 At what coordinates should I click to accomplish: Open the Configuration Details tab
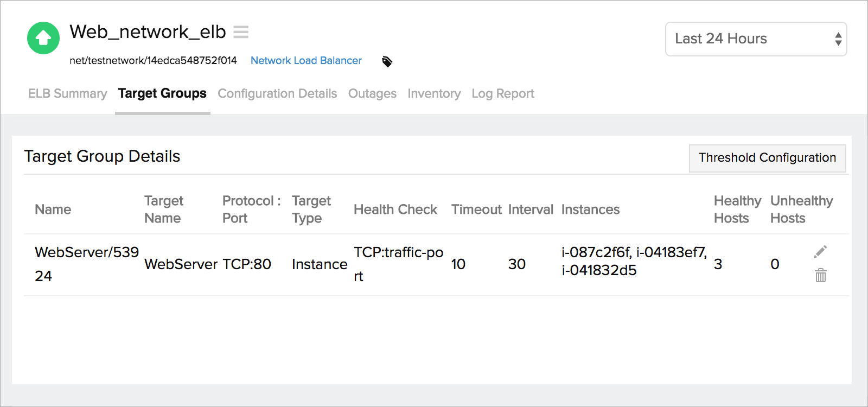point(277,93)
